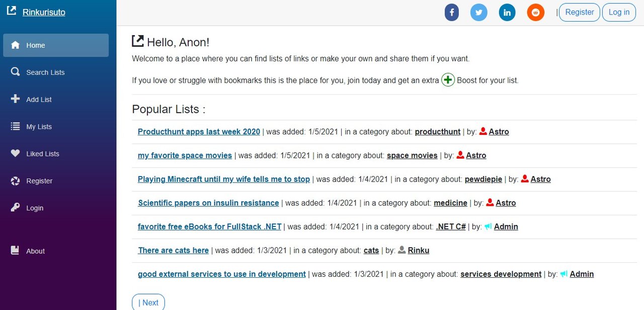Click the About book icon
The height and width of the screenshot is (310, 644).
pyautogui.click(x=16, y=250)
